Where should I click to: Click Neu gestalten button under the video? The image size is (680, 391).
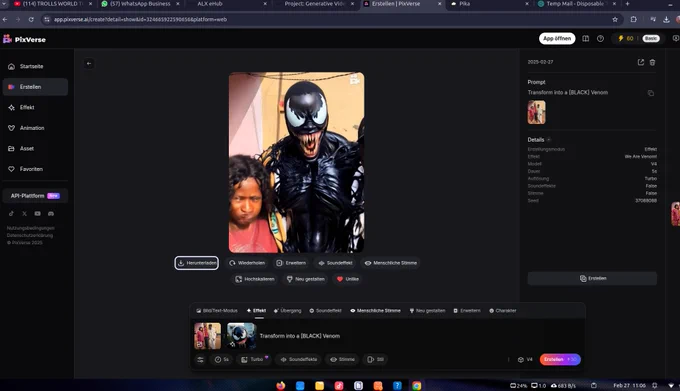click(306, 279)
